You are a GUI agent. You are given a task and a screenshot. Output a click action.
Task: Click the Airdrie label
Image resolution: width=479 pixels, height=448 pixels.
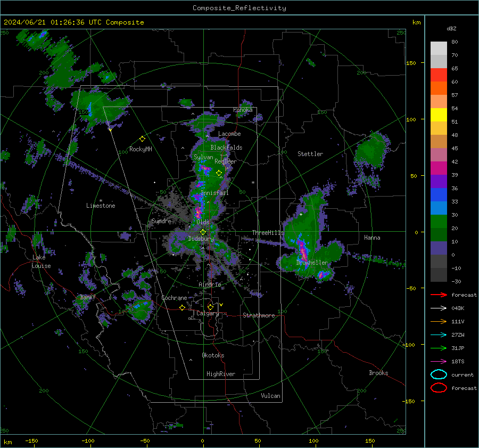click(x=210, y=284)
